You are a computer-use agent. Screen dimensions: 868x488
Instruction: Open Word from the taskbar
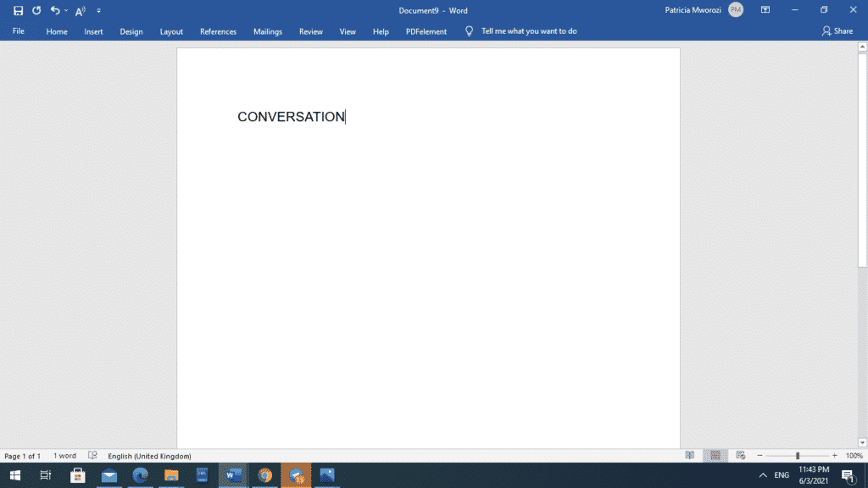tap(232, 475)
